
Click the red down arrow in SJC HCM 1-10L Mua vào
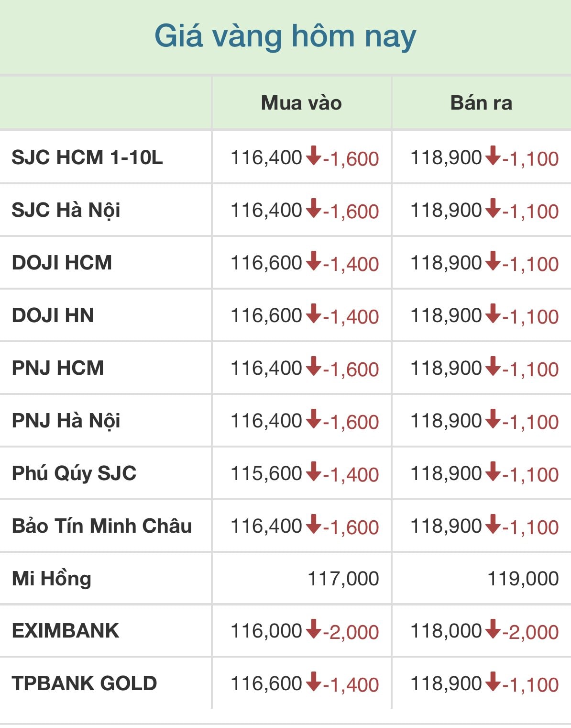pos(314,156)
